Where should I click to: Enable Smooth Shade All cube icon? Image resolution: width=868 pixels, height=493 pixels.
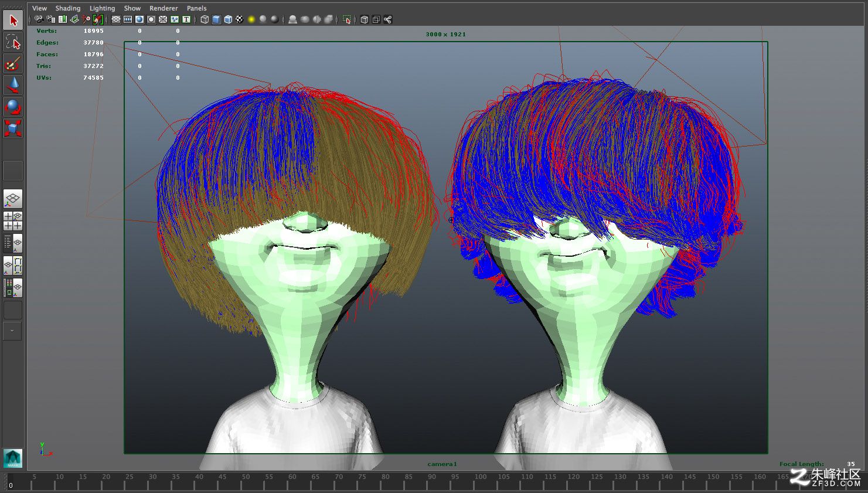pyautogui.click(x=216, y=19)
